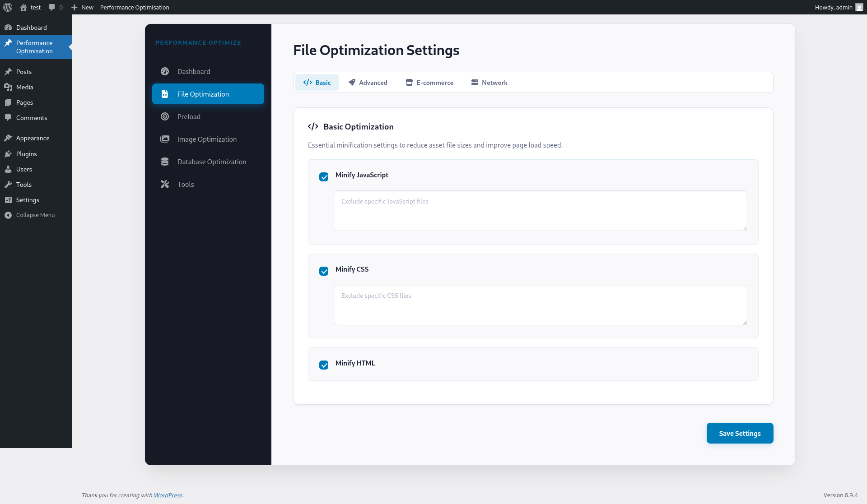The image size is (867, 504).
Task: Open the Tools wrench icon in plugin menu
Action: click(x=165, y=184)
